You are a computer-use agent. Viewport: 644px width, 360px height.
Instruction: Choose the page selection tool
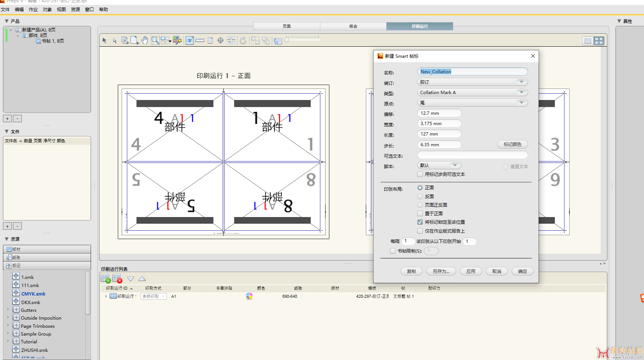(x=135, y=40)
